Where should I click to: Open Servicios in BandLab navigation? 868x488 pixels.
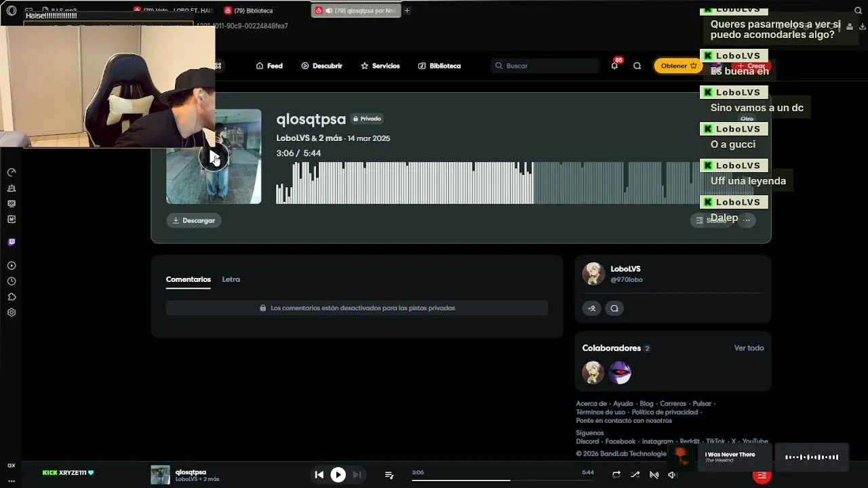380,66
